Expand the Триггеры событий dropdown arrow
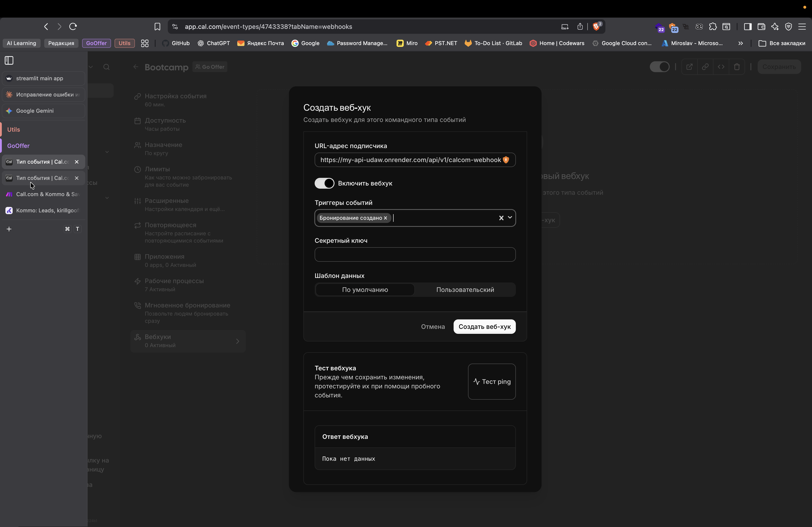 click(x=510, y=218)
